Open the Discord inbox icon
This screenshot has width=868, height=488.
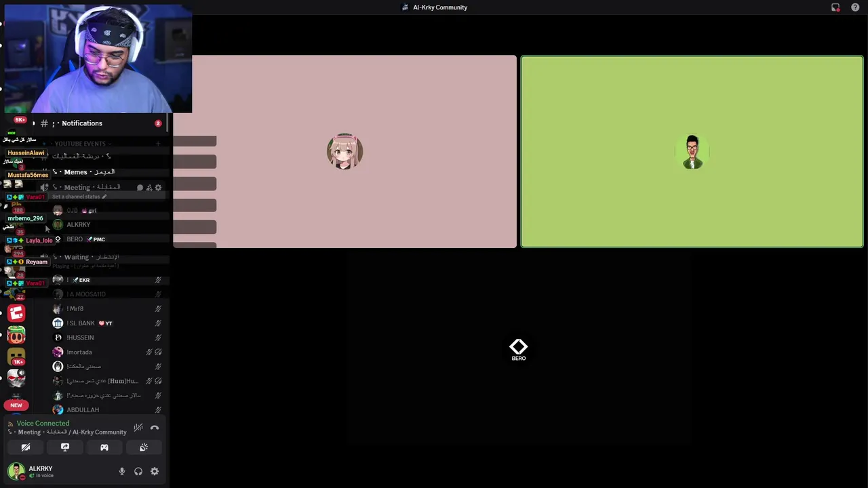click(x=835, y=7)
